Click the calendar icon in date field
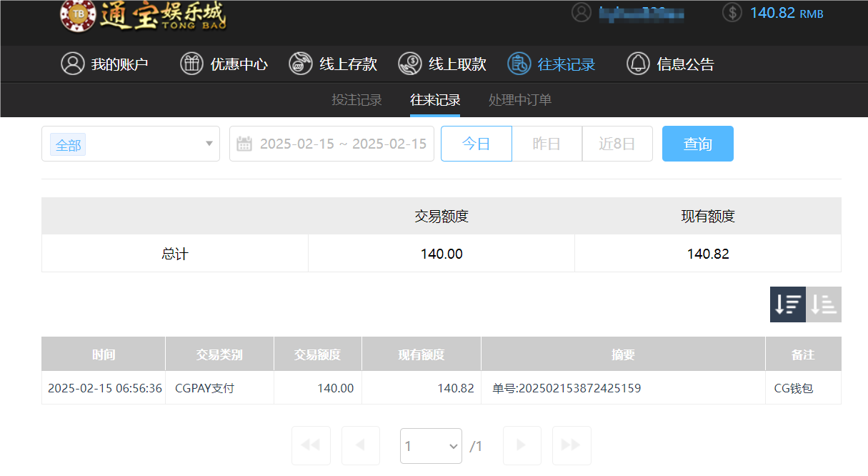Image resolution: width=868 pixels, height=476 pixels. [x=244, y=143]
